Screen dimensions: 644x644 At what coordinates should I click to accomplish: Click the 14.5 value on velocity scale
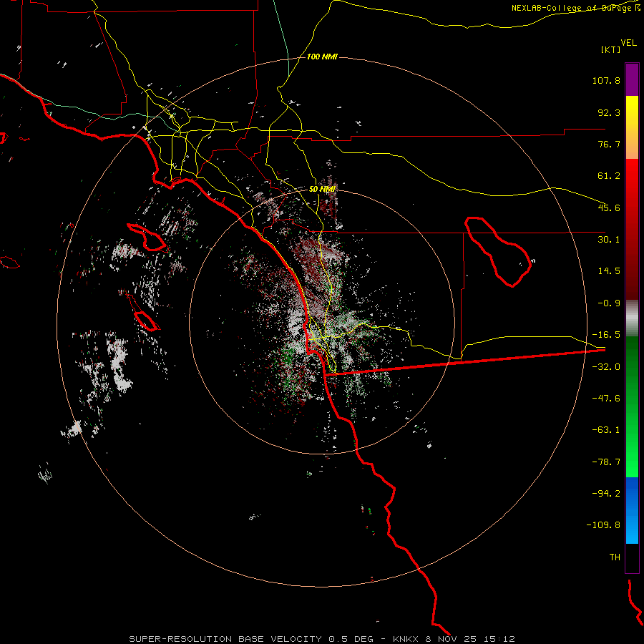[x=609, y=271]
